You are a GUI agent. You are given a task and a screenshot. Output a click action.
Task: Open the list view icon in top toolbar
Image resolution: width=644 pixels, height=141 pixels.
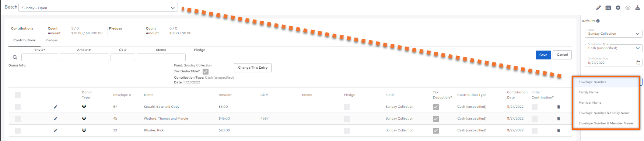coord(608,8)
